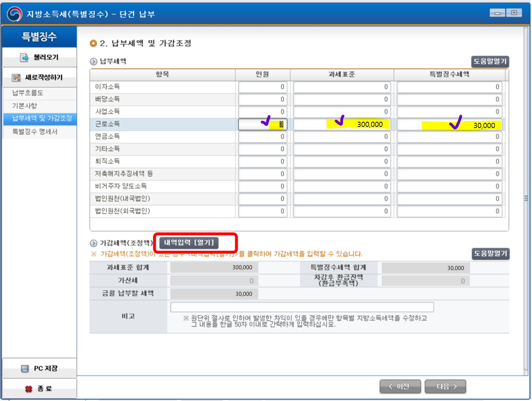Screen dimensions: 532x401
Task: Click the 법인원천(내국법인) 인원 field
Action: click(x=262, y=199)
